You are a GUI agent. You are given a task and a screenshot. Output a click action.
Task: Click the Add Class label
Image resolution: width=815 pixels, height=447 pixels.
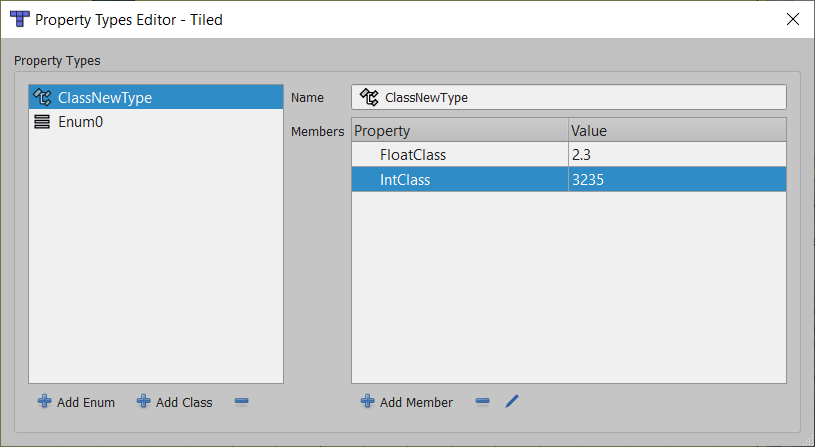184,402
